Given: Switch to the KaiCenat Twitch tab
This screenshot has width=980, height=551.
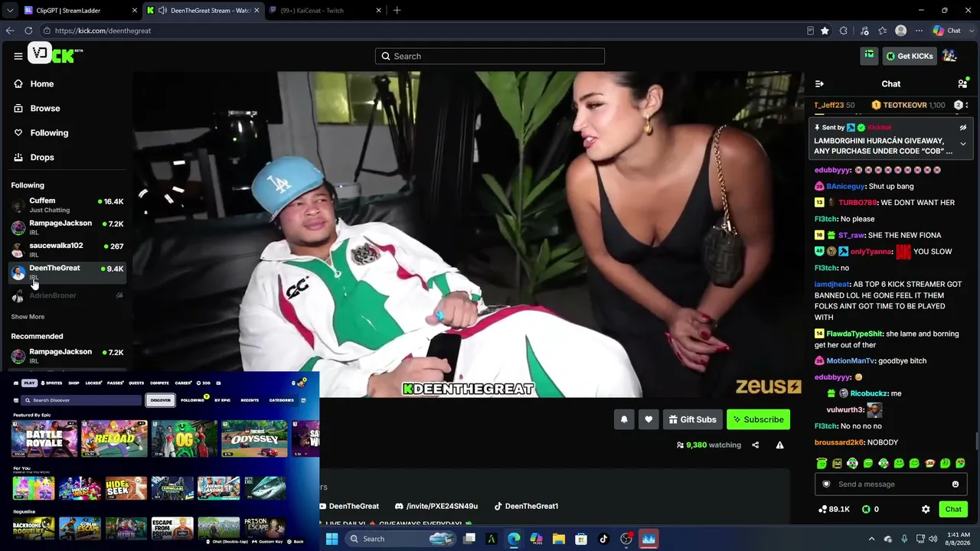Looking at the screenshot, I should [325, 11].
